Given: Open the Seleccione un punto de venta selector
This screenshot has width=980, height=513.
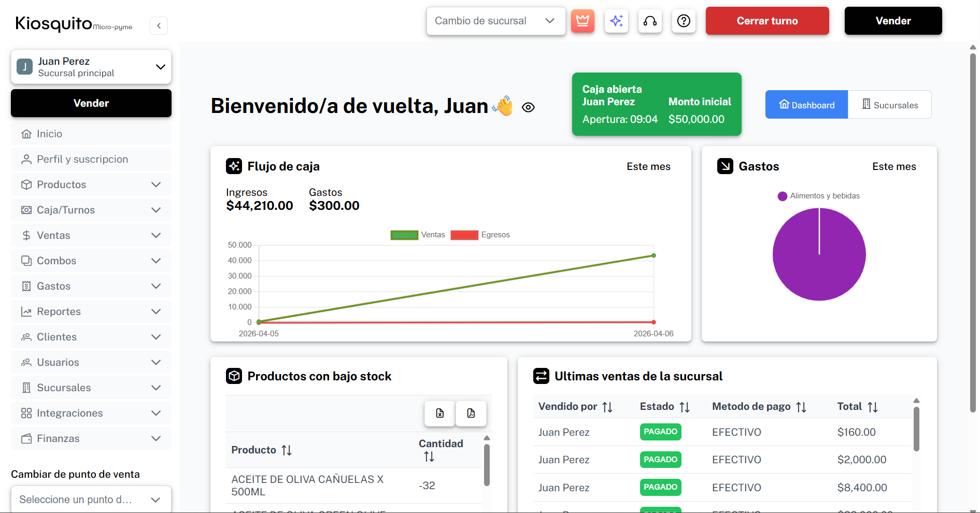Looking at the screenshot, I should coord(91,499).
